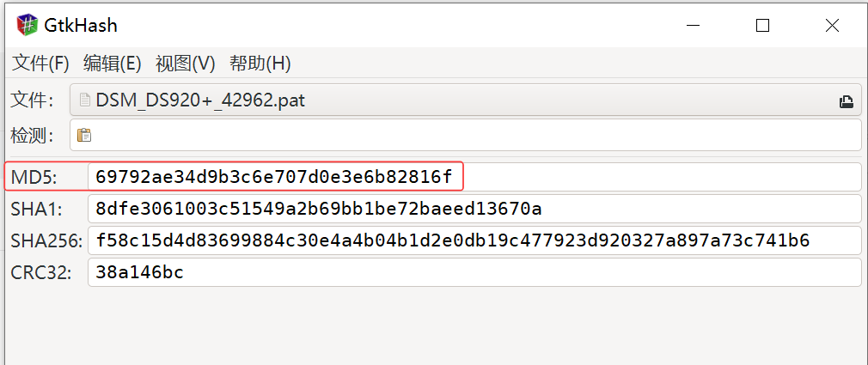Click inside the SHA1 hash value field

(473, 209)
